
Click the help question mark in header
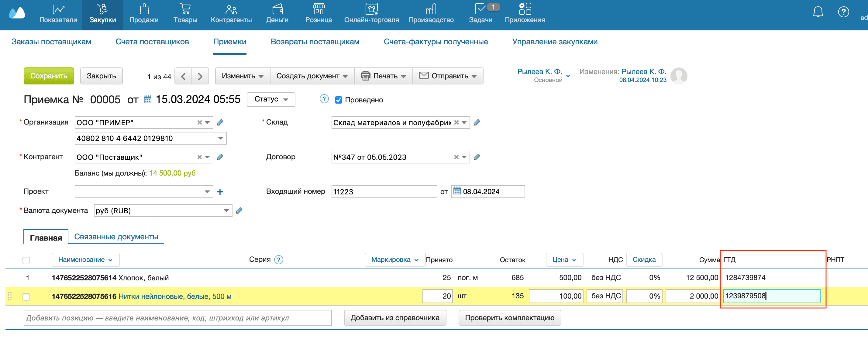[843, 12]
